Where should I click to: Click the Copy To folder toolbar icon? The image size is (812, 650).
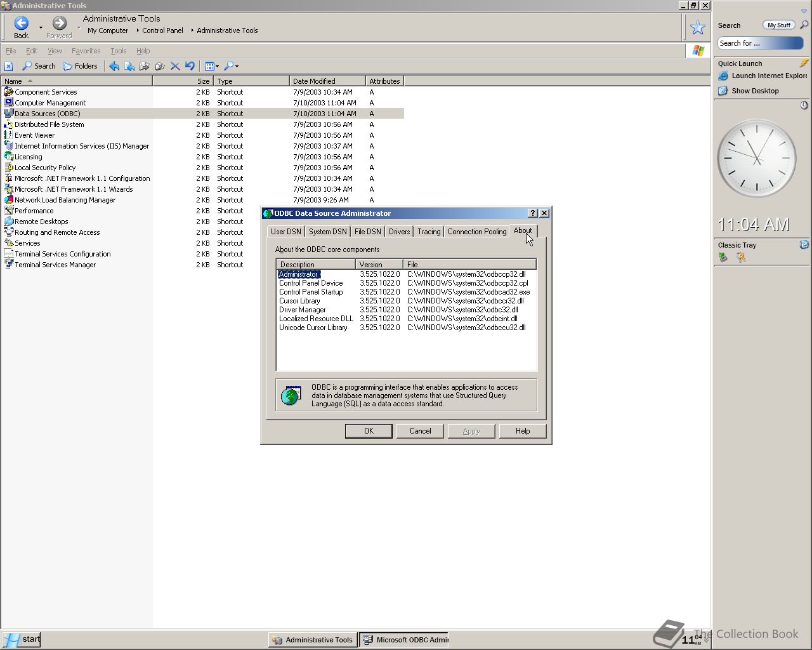[x=160, y=66]
